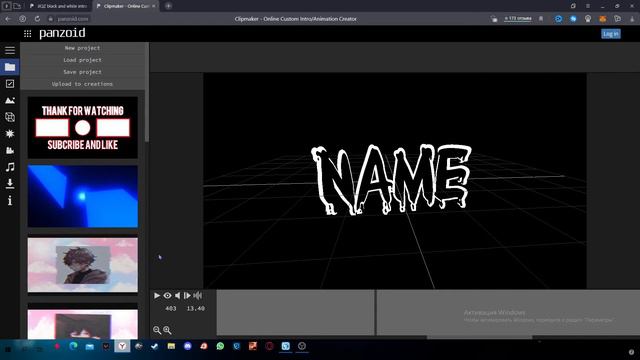This screenshot has height=360, width=640.
Task: Open Mail app from taskbar
Action: point(90,346)
